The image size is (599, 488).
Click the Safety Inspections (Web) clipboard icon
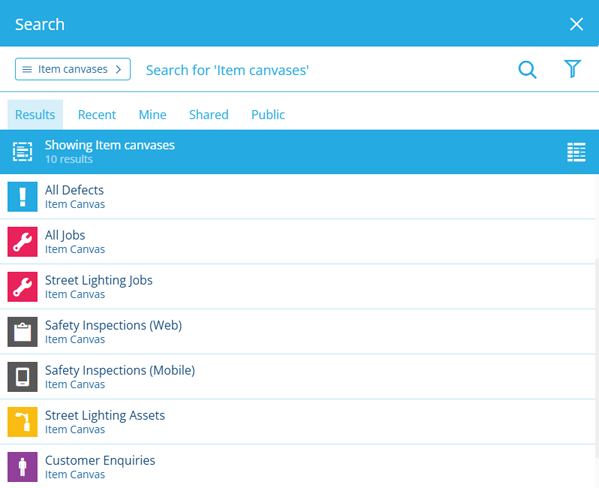tap(23, 332)
